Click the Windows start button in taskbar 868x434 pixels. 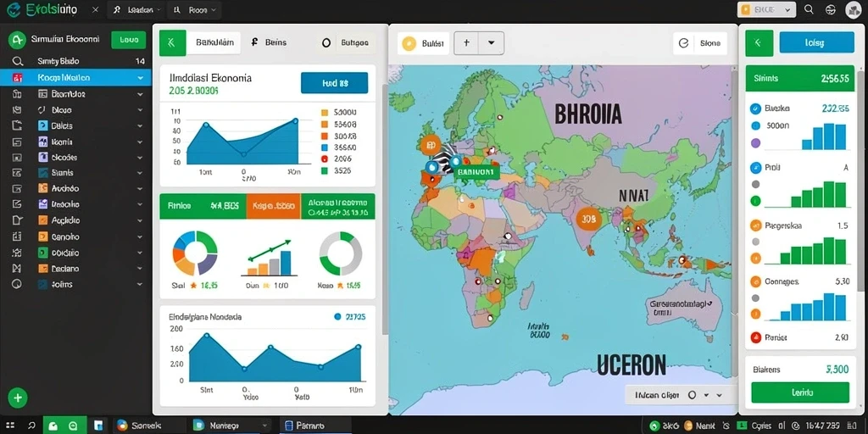point(10,426)
